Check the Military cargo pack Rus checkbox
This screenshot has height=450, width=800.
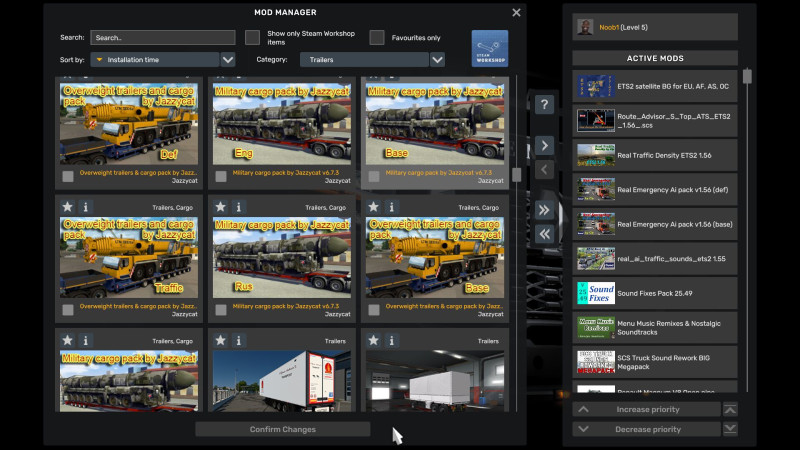click(x=220, y=310)
